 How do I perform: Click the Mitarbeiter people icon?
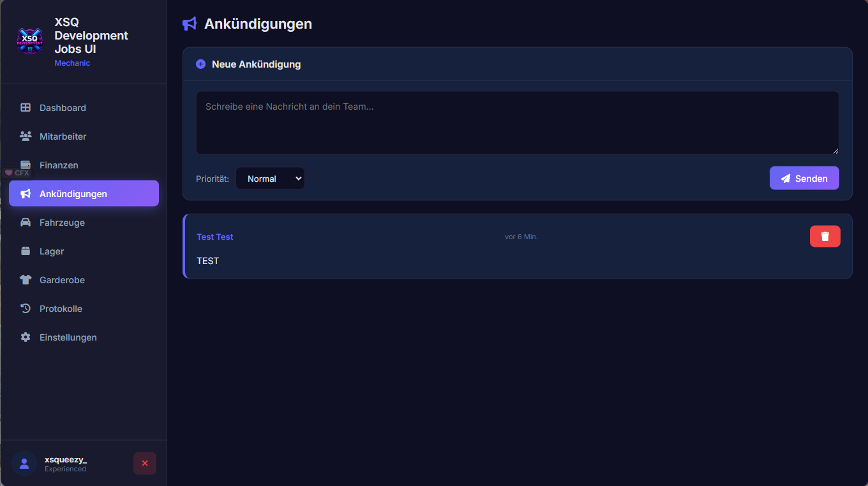click(x=26, y=136)
